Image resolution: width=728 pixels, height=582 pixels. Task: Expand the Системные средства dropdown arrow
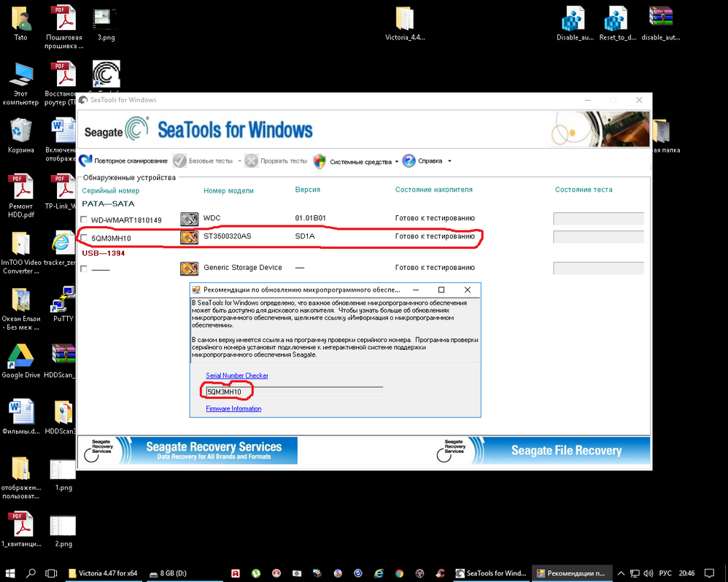pos(397,161)
